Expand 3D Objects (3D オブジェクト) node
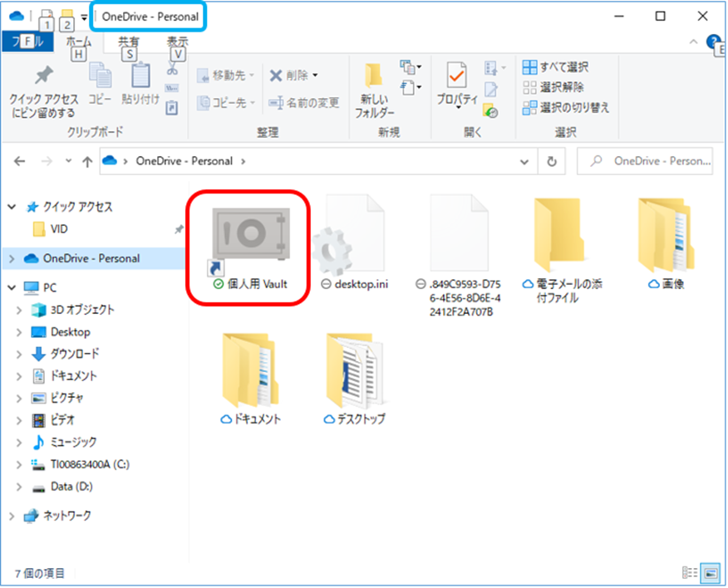This screenshot has width=728, height=588. pyautogui.click(x=19, y=310)
